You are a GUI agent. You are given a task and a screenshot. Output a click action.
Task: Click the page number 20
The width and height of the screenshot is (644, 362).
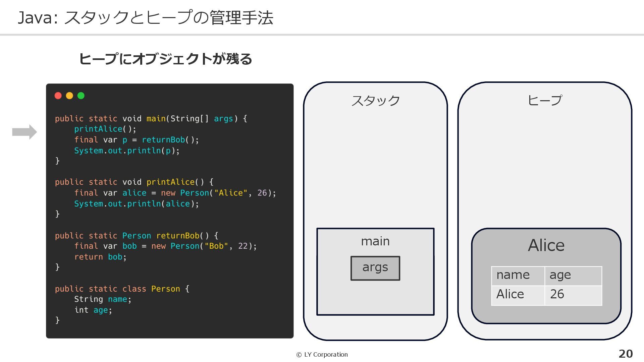(625, 354)
